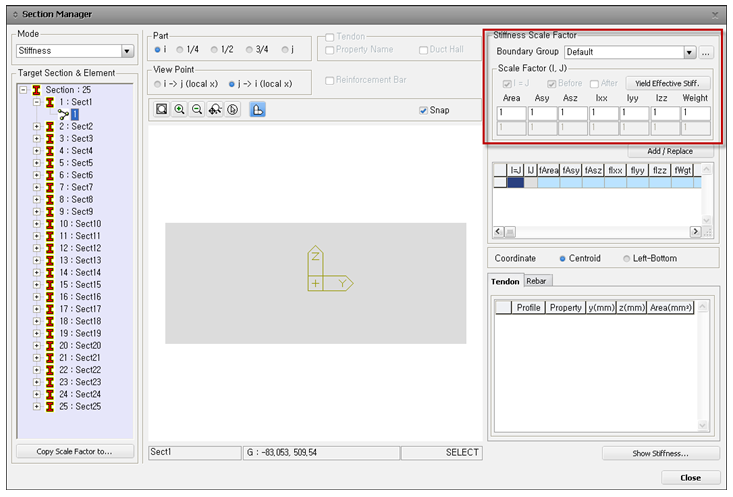Select the Zoom Window toolbar icon
Image resolution: width=733 pixels, height=497 pixels.
pyautogui.click(x=215, y=109)
